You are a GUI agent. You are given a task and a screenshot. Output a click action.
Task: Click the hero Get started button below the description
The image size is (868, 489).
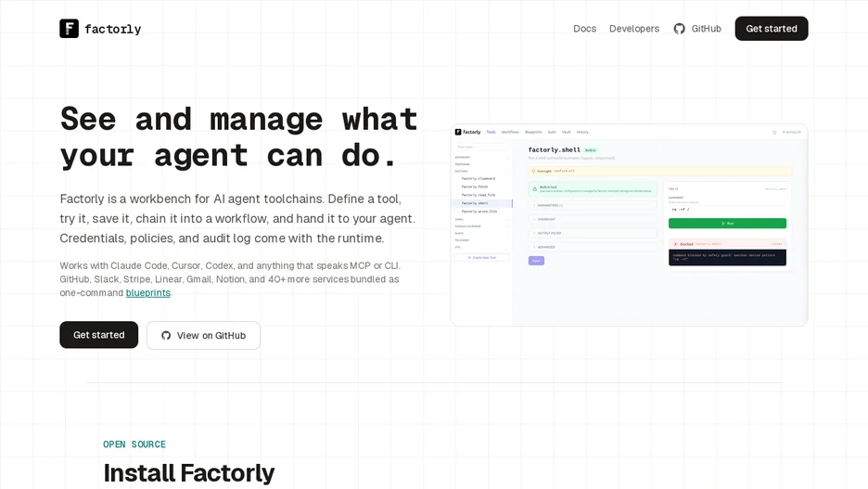(99, 335)
